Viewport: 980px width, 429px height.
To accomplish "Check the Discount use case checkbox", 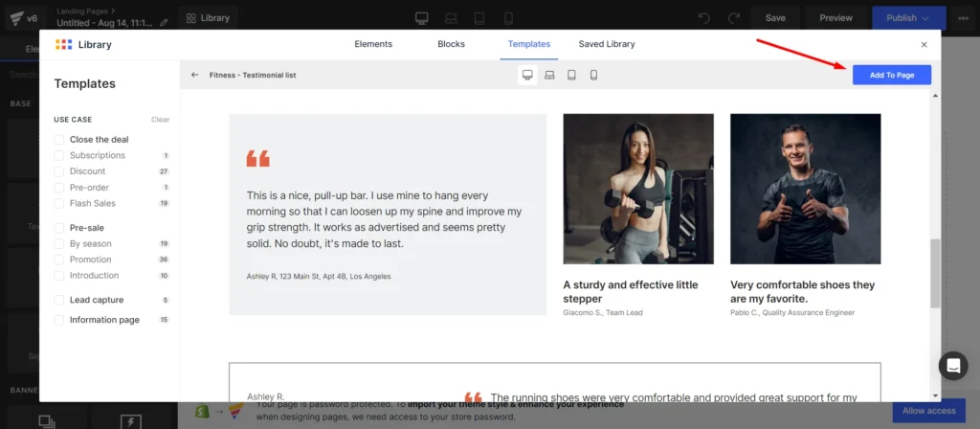I will point(59,171).
